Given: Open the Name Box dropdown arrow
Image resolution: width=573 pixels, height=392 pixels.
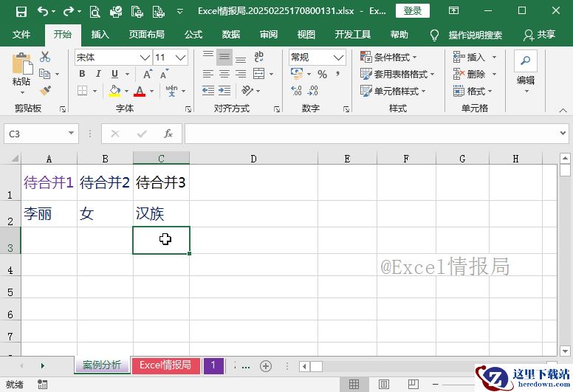Looking at the screenshot, I should tap(72, 134).
